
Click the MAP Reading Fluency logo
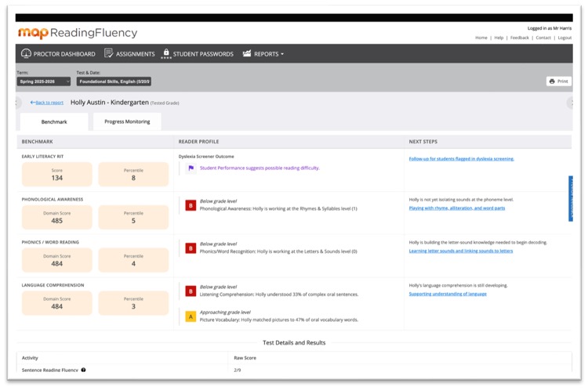point(78,33)
